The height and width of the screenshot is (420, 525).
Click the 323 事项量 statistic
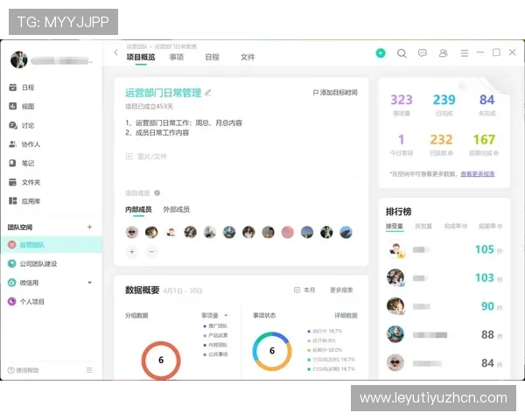402,104
